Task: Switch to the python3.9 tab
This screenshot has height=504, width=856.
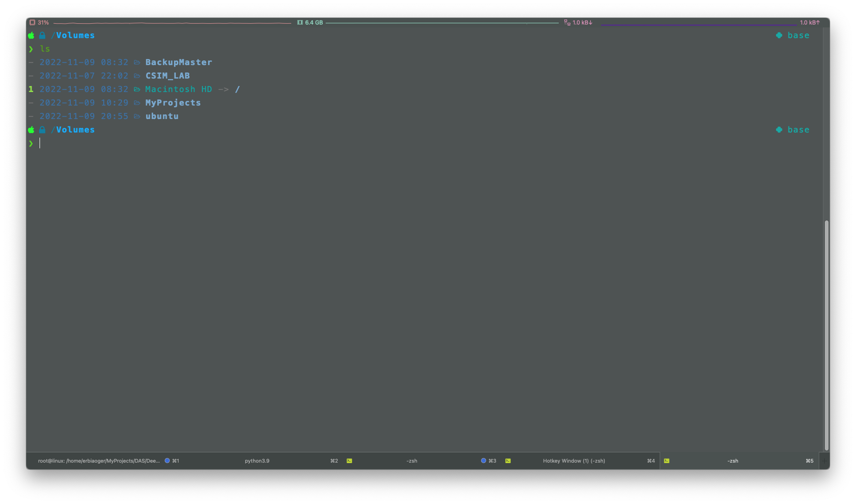Action: (x=263, y=461)
